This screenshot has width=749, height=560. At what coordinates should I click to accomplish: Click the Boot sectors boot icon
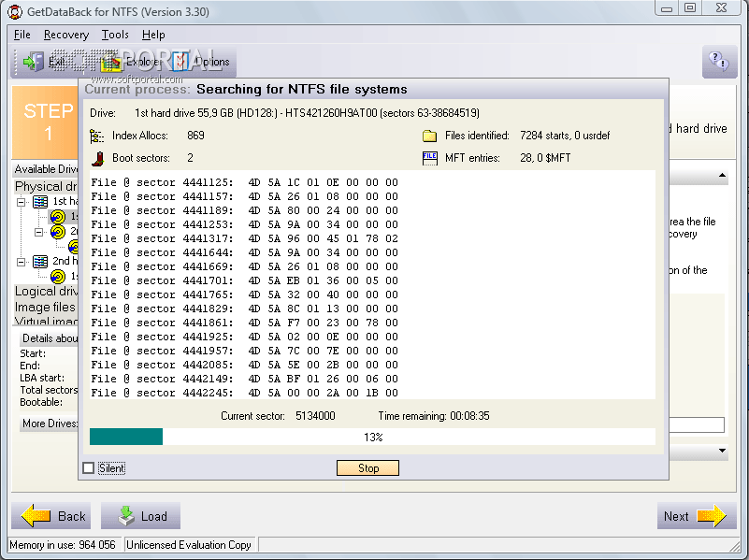[98, 159]
